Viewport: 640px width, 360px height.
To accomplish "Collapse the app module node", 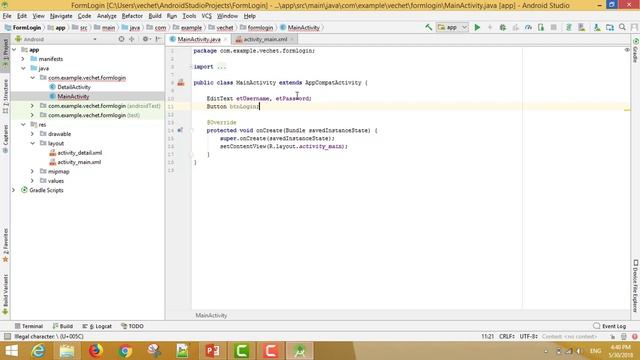I will [15, 49].
